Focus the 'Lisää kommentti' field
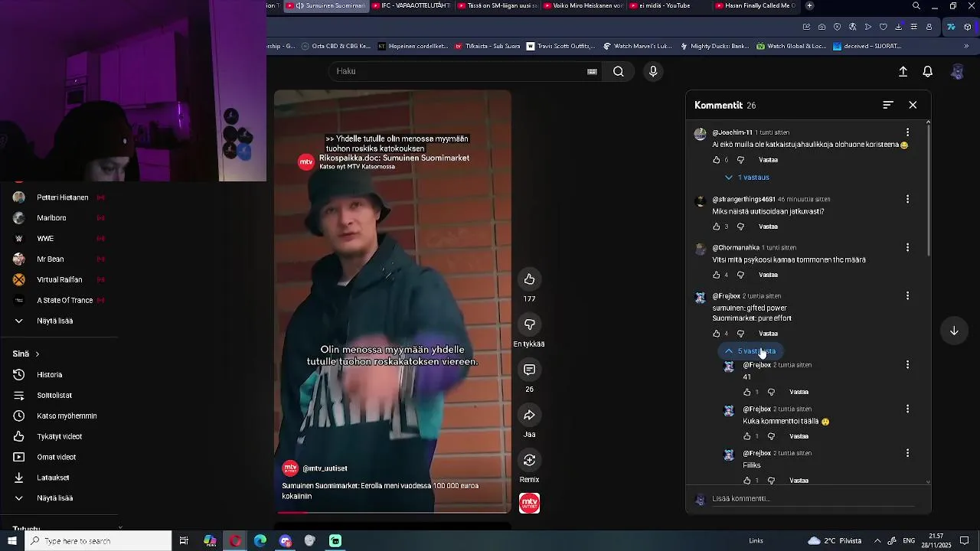Screen dimensions: 980x551 [x=812, y=499]
